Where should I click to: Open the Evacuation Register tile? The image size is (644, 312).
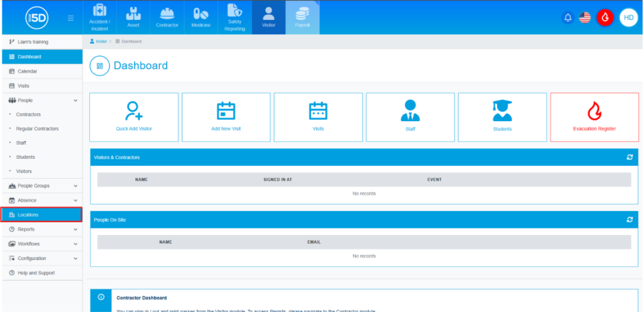click(x=594, y=117)
